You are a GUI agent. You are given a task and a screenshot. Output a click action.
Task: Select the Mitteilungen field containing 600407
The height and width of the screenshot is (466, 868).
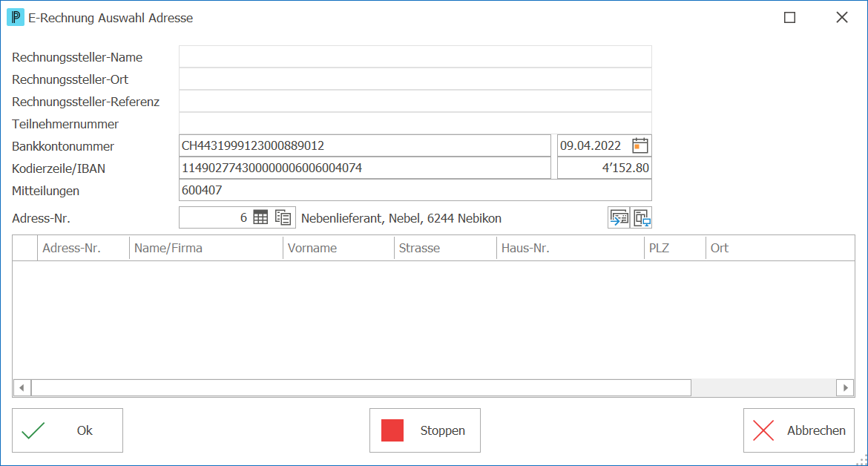415,190
